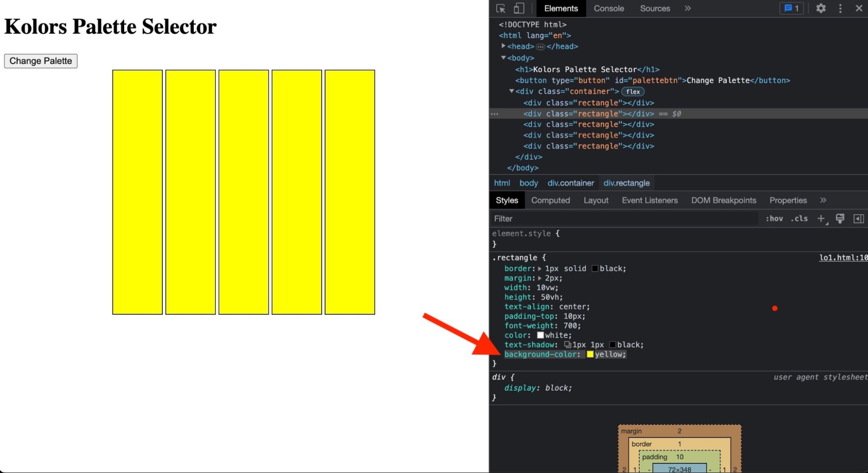Show more DevTools tabs chevron
The height and width of the screenshot is (473, 868).
687,8
